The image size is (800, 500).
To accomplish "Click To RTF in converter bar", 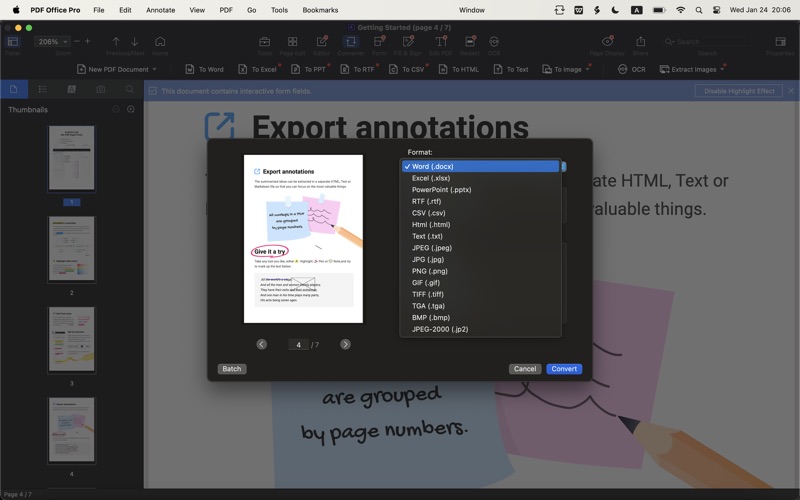I will click(x=358, y=69).
